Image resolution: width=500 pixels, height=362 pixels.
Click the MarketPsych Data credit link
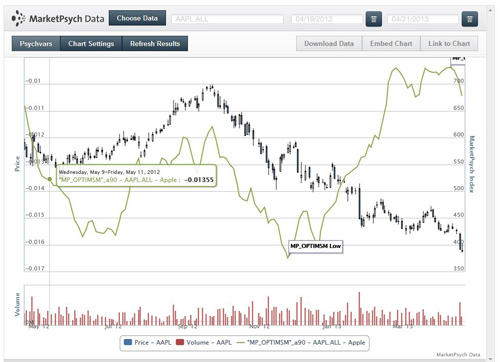click(458, 354)
